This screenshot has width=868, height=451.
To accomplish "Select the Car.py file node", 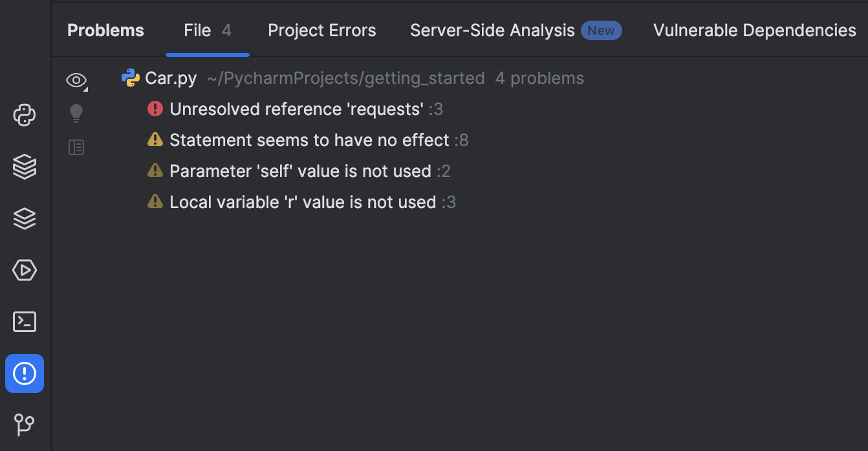I will pos(171,78).
